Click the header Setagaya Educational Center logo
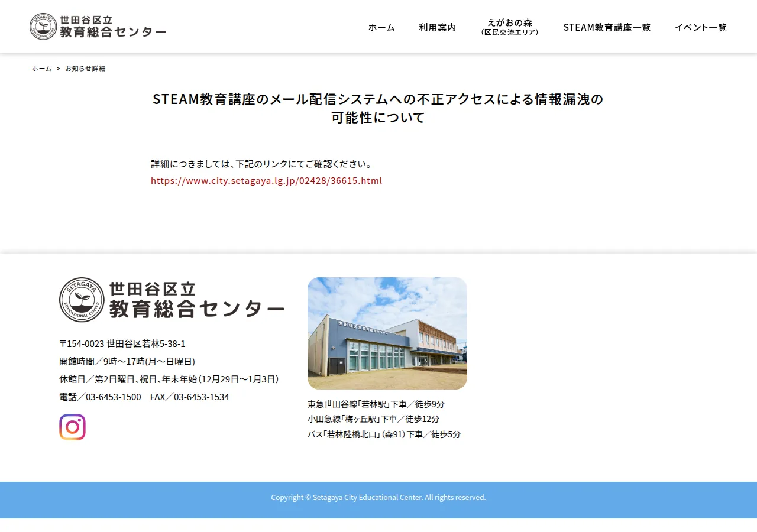Image resolution: width=757 pixels, height=532 pixels. 98,27
